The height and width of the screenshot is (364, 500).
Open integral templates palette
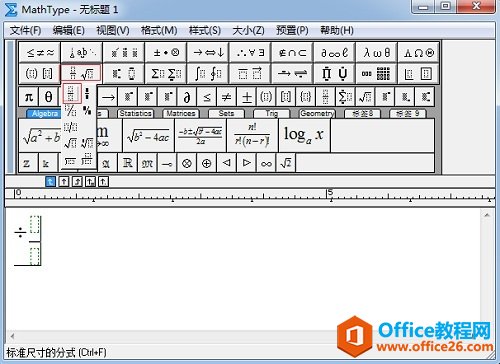pos(208,73)
